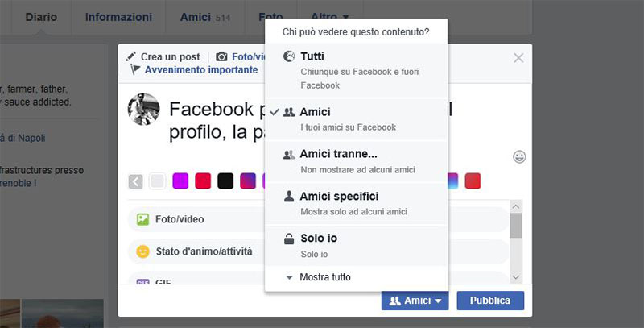The height and width of the screenshot is (328, 644).
Task: Open the Amici audience selector dropdown
Action: [x=415, y=301]
